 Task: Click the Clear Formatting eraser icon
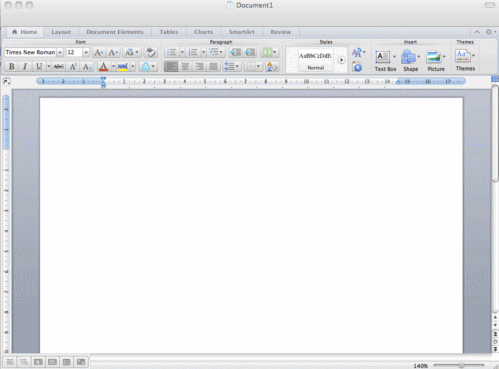151,52
